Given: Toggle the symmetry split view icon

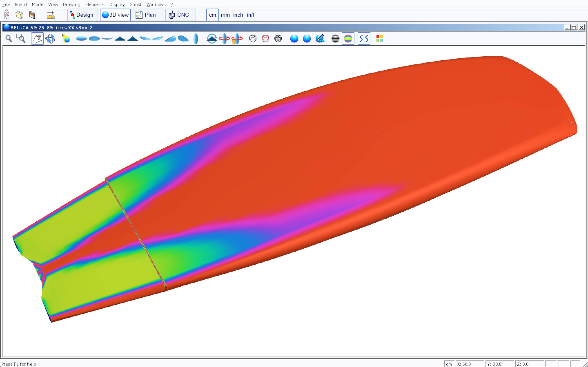Looking at the screenshot, I should [x=364, y=39].
